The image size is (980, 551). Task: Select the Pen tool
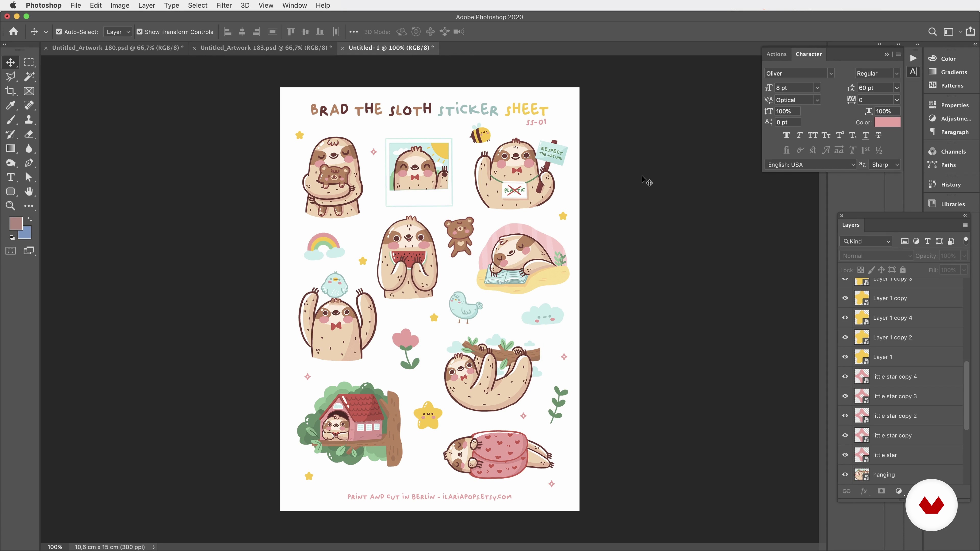click(x=29, y=163)
